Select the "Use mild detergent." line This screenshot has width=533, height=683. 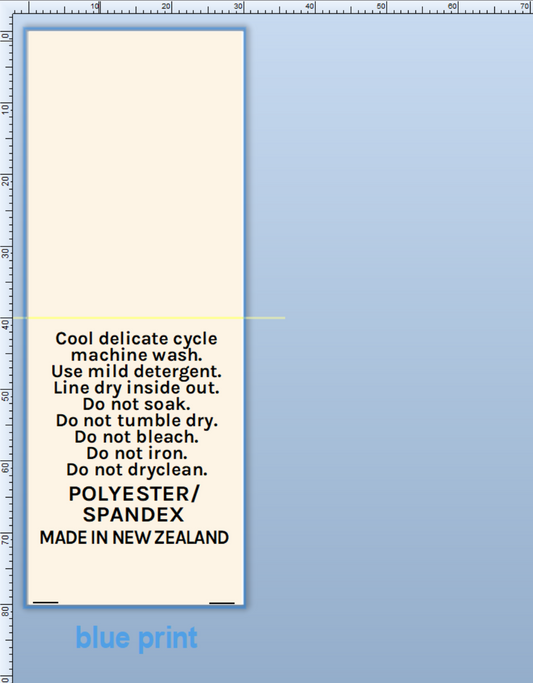point(136,372)
